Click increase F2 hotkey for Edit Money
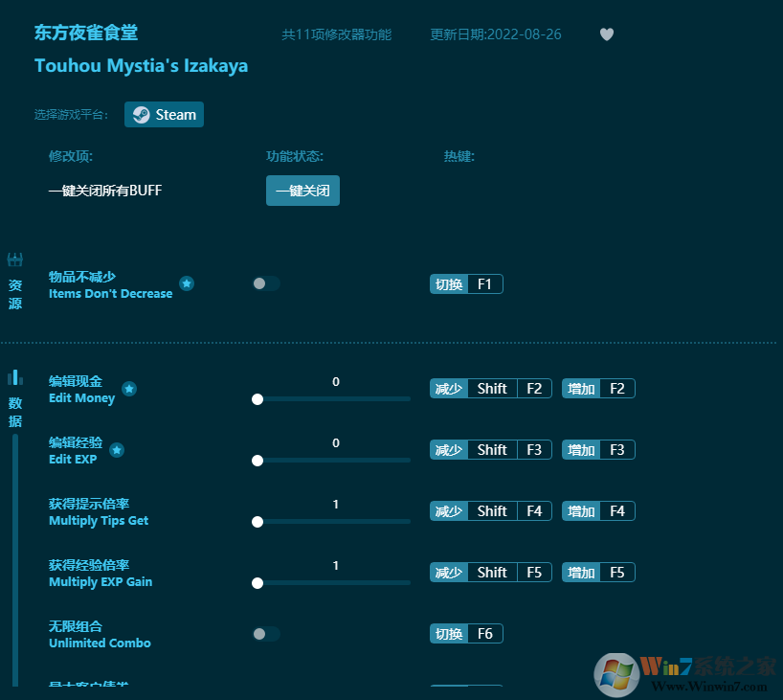The image size is (783, 700). coord(598,389)
